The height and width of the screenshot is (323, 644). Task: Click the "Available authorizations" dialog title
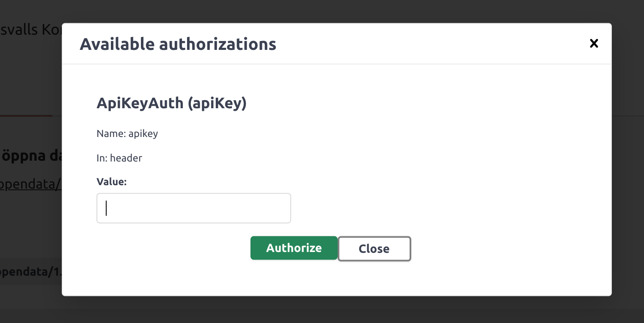(x=178, y=44)
